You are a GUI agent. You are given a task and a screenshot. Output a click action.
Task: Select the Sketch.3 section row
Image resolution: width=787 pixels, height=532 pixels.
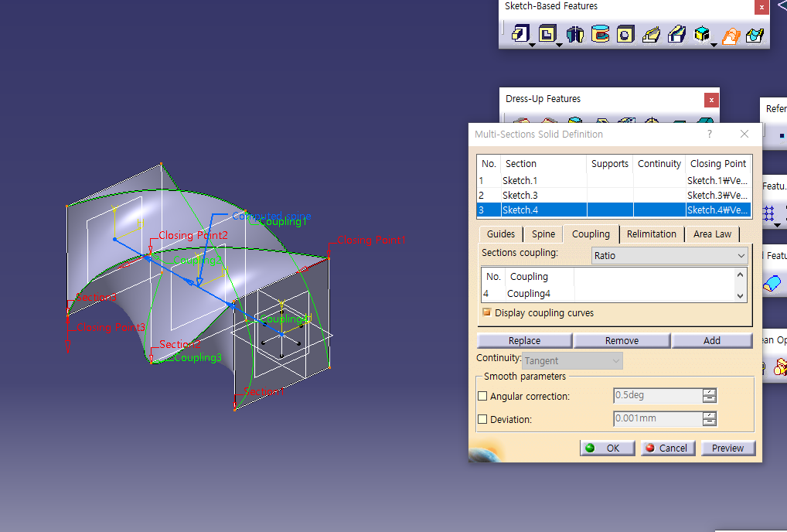point(614,195)
